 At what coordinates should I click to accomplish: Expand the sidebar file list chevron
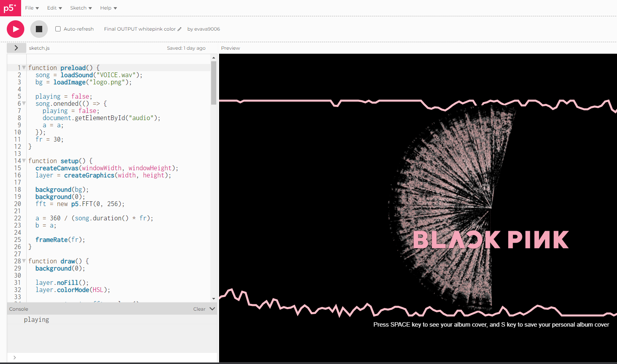[16, 48]
